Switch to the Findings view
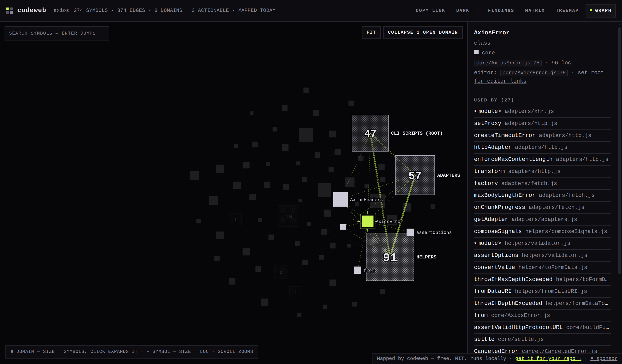The height and width of the screenshot is (364, 622). (x=501, y=10)
